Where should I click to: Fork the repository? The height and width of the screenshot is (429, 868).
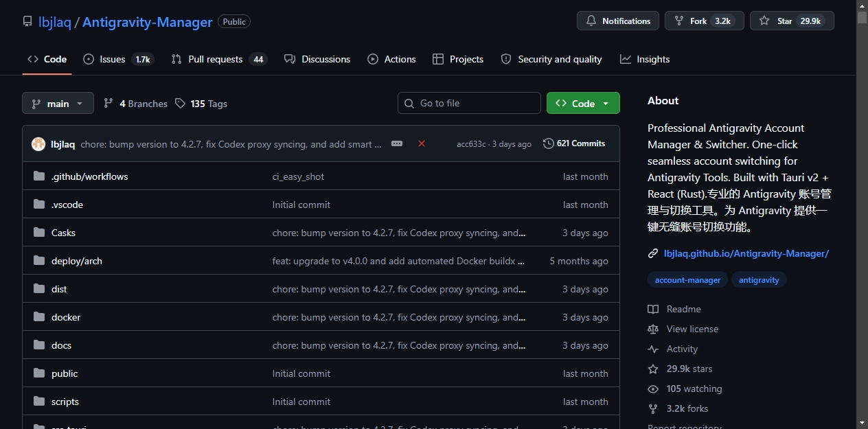pyautogui.click(x=705, y=21)
